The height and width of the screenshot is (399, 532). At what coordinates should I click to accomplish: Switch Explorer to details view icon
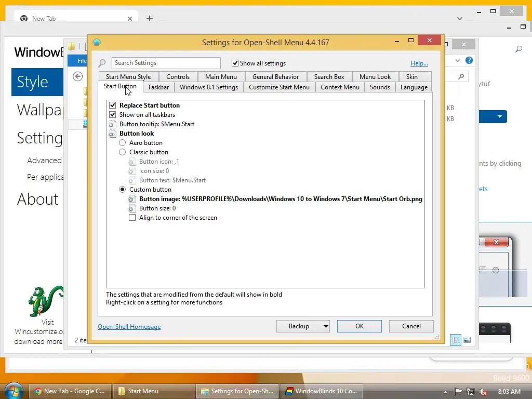(456, 340)
